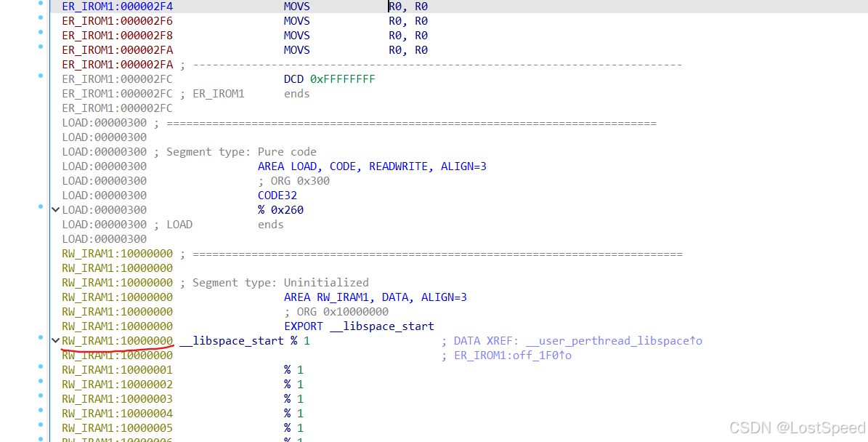The height and width of the screenshot is (442, 868).
Task: Select address RW_IRAM1:10000001
Action: [118, 370]
